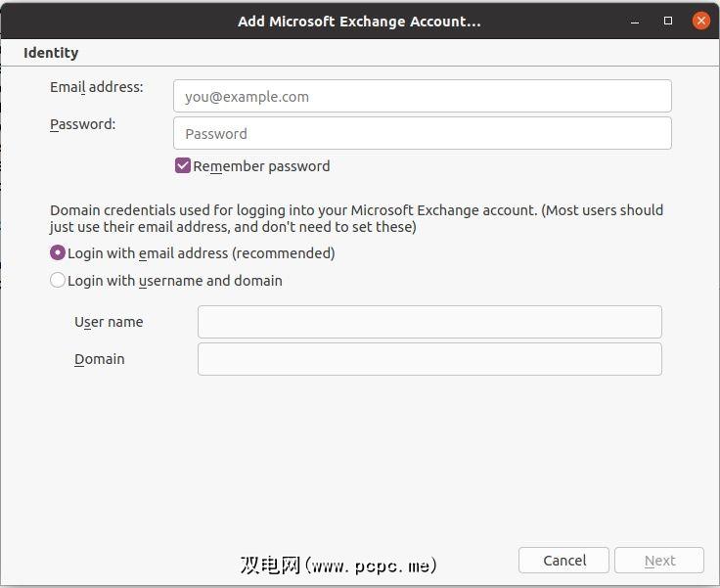Viewport: 720px width, 588px height.
Task: Proceed with the Next button
Action: pos(659,561)
